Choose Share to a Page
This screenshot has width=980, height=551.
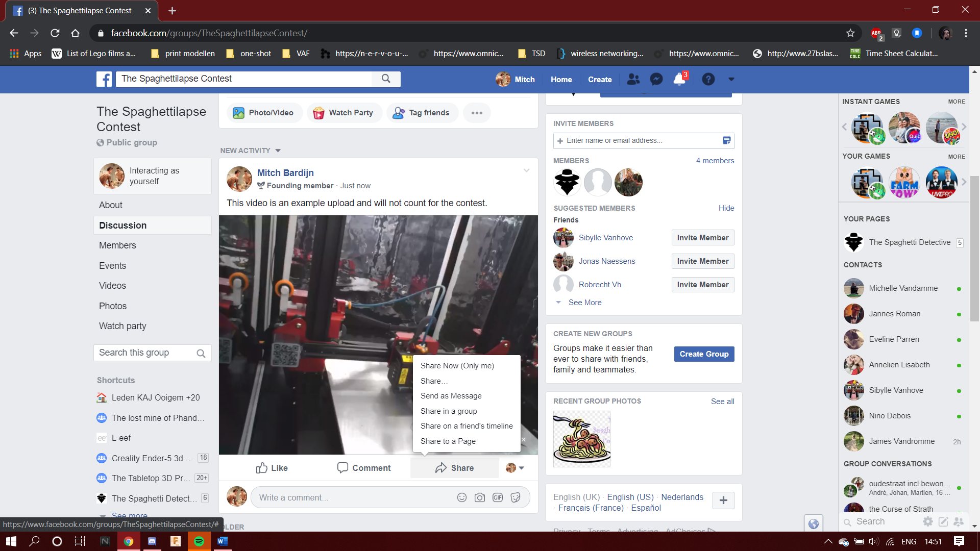[448, 441]
